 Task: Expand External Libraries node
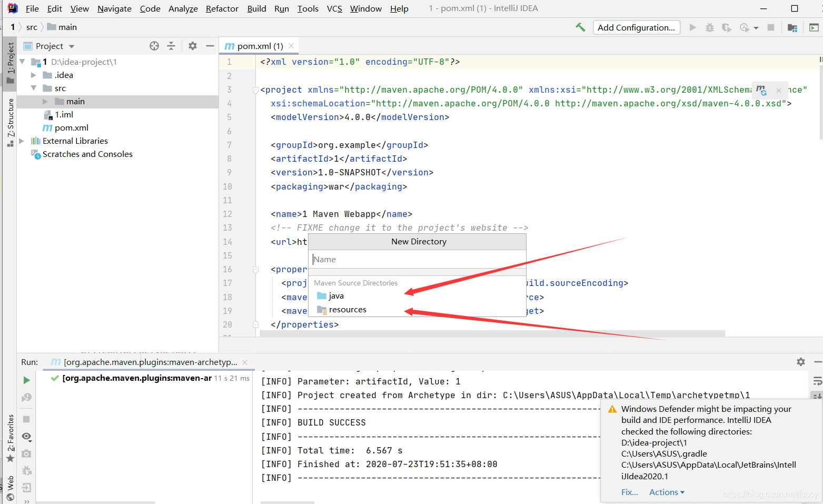click(x=22, y=141)
